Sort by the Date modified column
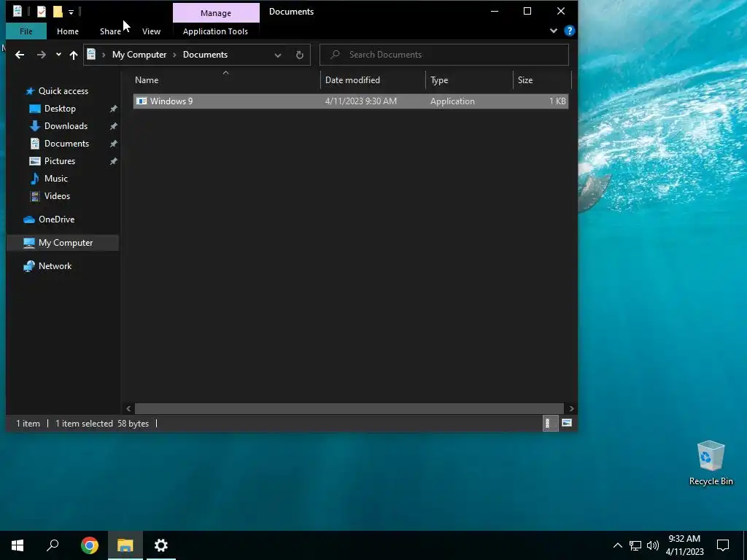Viewport: 747px width, 560px height. [373, 80]
